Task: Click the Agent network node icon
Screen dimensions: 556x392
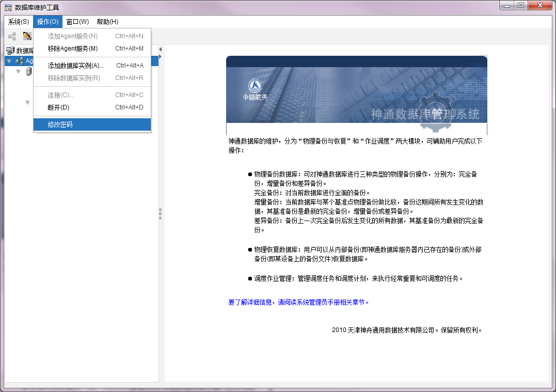Action: coord(20,61)
